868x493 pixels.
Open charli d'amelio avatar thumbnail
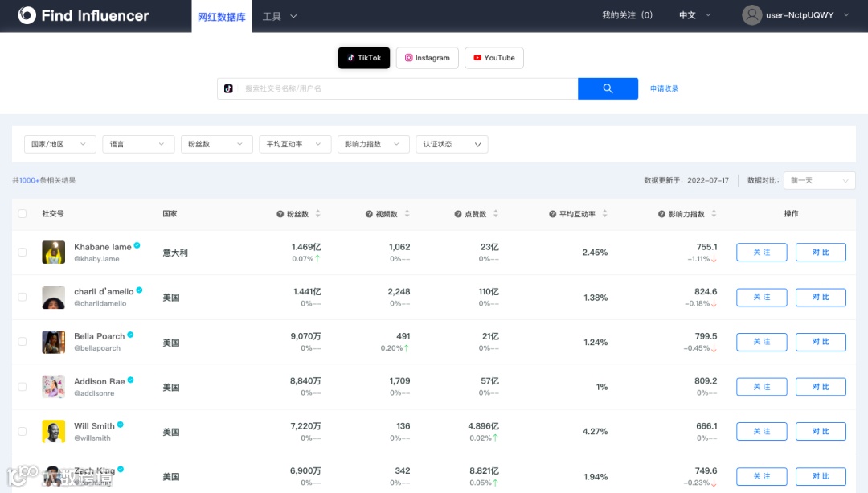pos(54,298)
